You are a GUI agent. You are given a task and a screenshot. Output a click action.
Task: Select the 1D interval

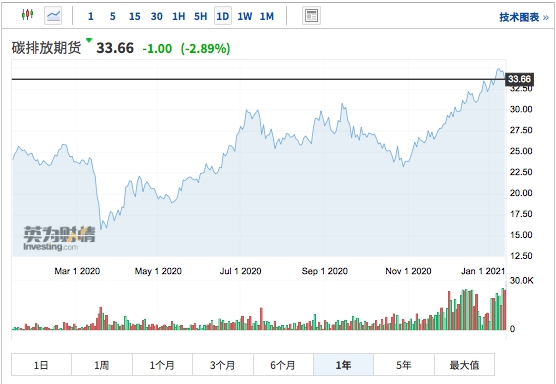223,16
